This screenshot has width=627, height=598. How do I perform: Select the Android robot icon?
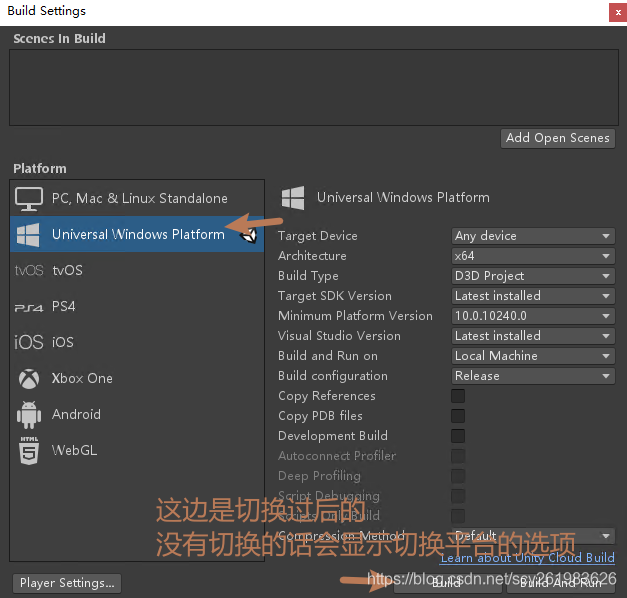(29, 415)
